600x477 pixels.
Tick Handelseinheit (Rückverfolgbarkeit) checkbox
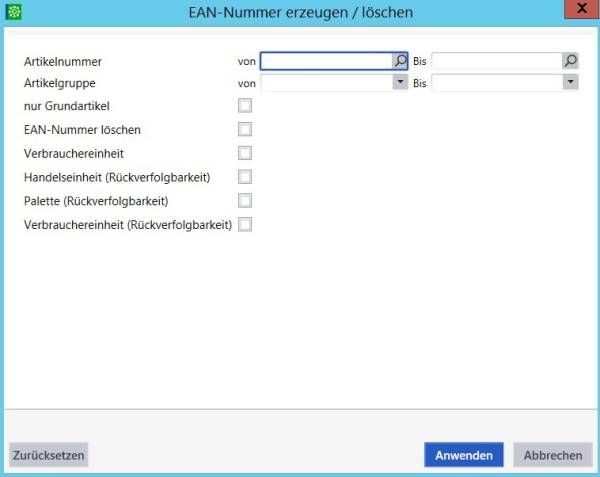(x=245, y=177)
